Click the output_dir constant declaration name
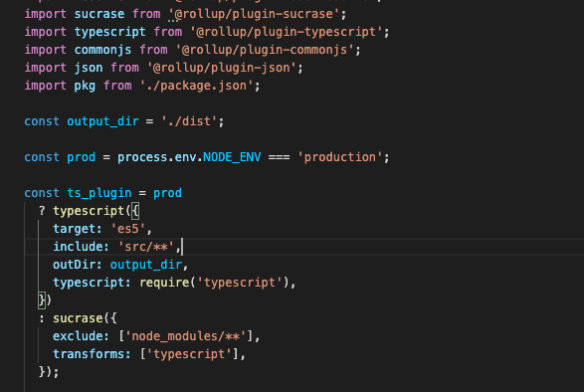 pos(102,121)
